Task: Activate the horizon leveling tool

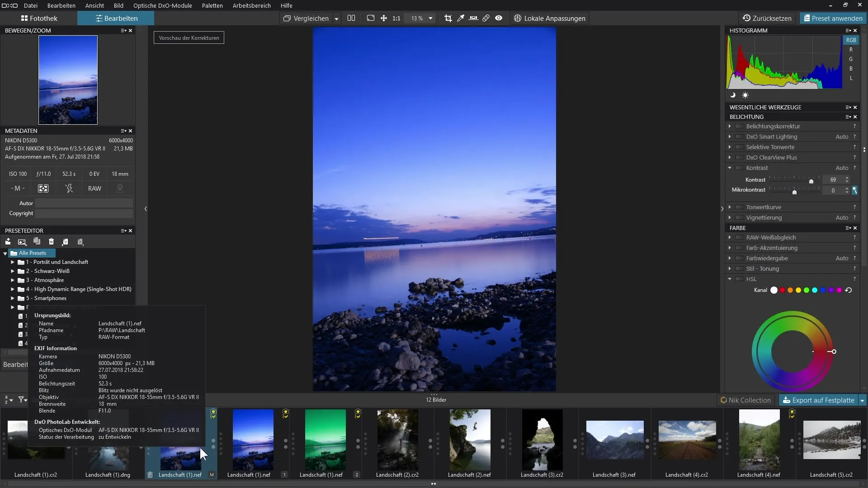Action: click(473, 18)
